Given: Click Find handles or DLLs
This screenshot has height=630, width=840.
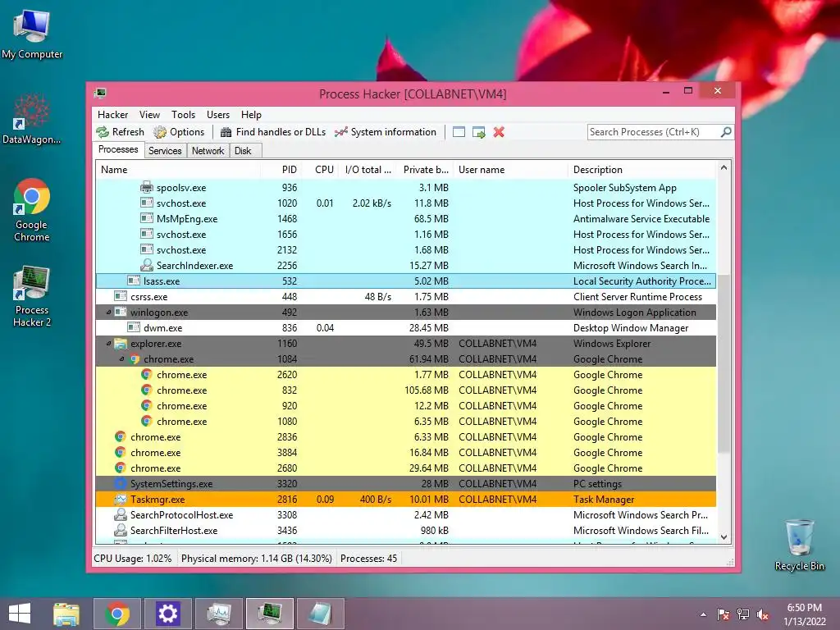Looking at the screenshot, I should [273, 132].
